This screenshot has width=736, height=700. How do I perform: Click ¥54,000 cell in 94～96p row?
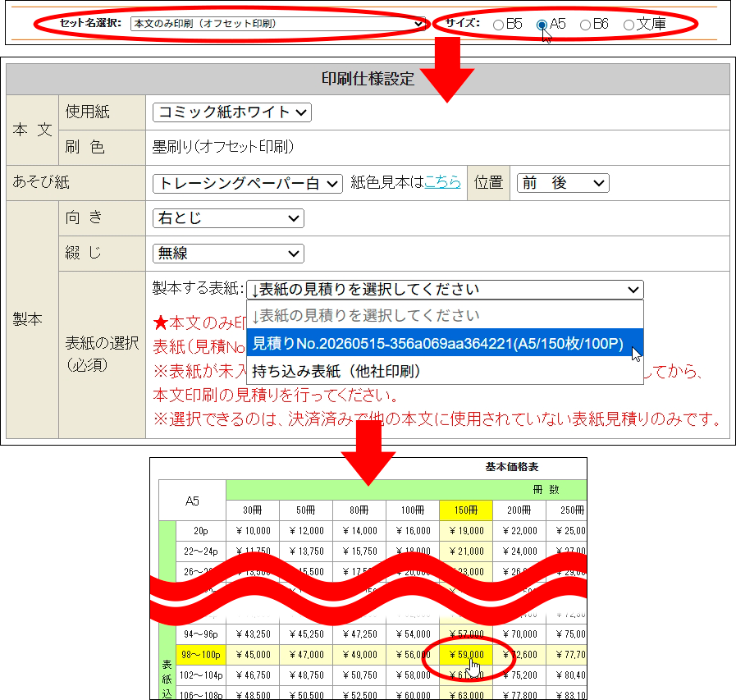413,634
